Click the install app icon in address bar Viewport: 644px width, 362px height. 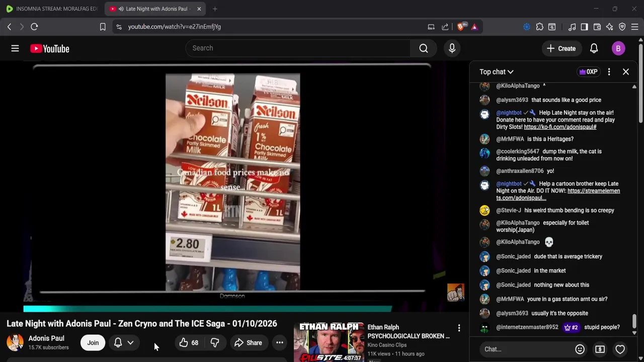point(431,27)
